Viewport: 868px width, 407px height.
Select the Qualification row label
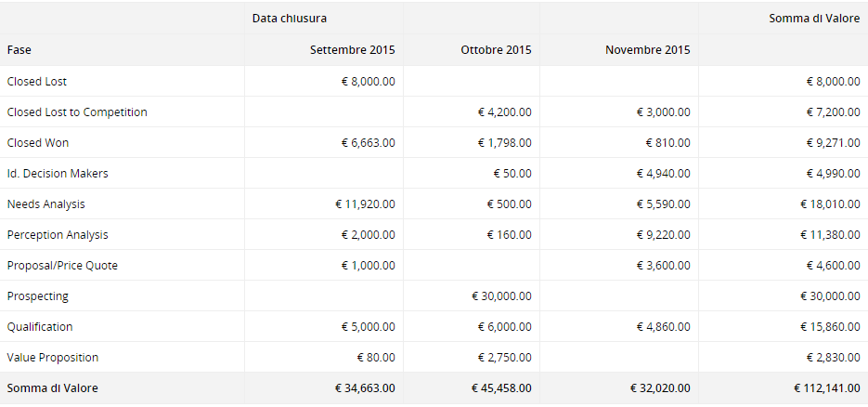40,327
